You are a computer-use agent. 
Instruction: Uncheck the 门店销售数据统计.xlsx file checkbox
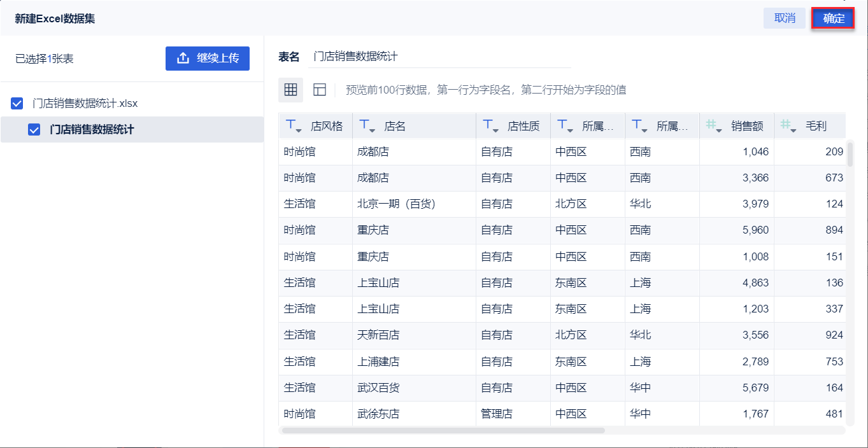(x=17, y=104)
